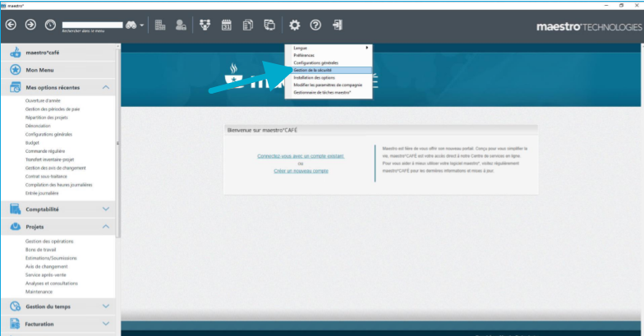Choose Gestion de la sécurité
The height and width of the screenshot is (336, 644).
point(329,71)
